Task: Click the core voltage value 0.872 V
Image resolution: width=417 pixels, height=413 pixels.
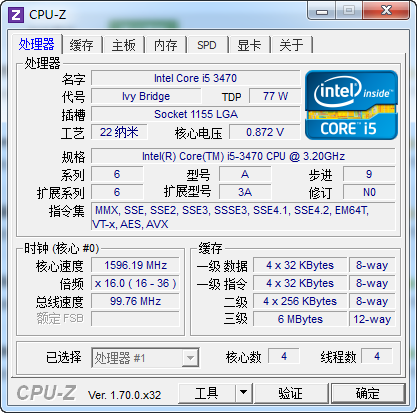Action: (265, 132)
